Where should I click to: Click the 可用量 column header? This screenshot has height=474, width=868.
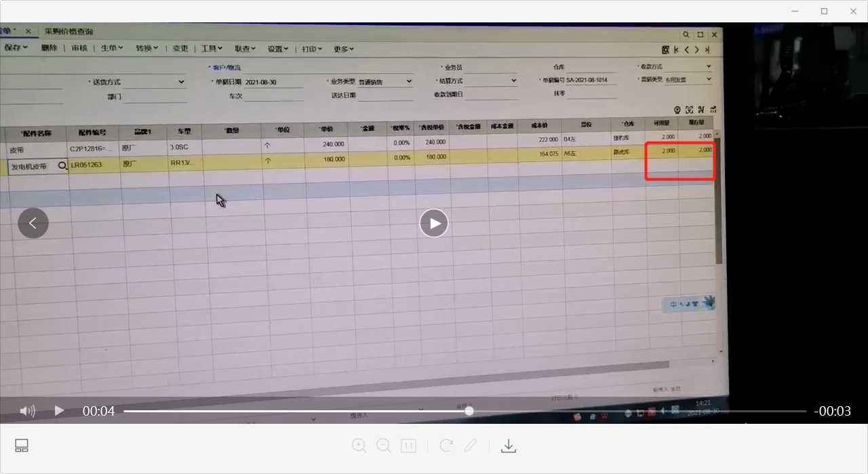tap(661, 123)
